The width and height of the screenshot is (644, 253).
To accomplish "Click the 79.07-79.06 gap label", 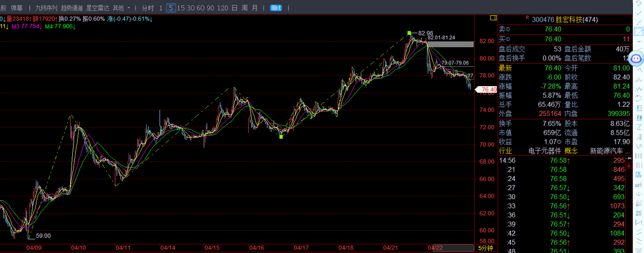I will (x=455, y=63).
